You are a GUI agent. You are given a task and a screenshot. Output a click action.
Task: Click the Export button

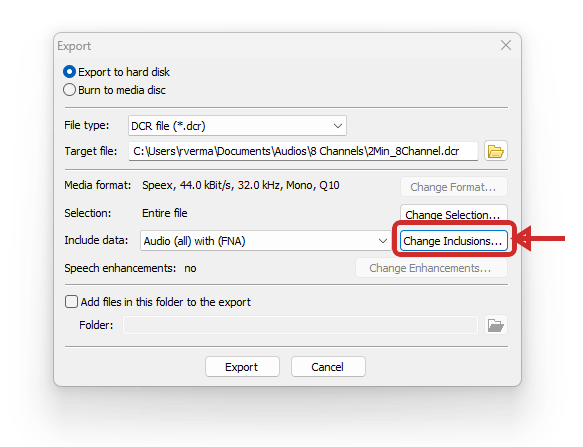(x=242, y=367)
